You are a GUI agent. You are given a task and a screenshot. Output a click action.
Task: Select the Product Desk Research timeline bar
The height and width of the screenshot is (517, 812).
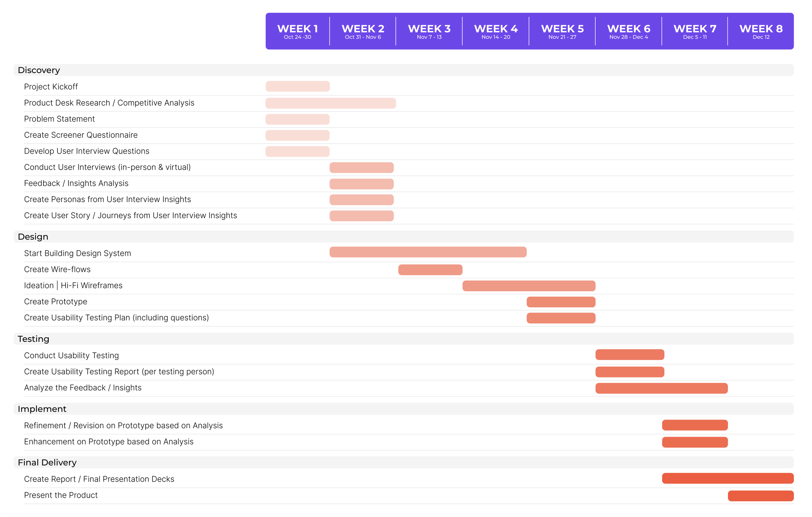[x=330, y=103]
